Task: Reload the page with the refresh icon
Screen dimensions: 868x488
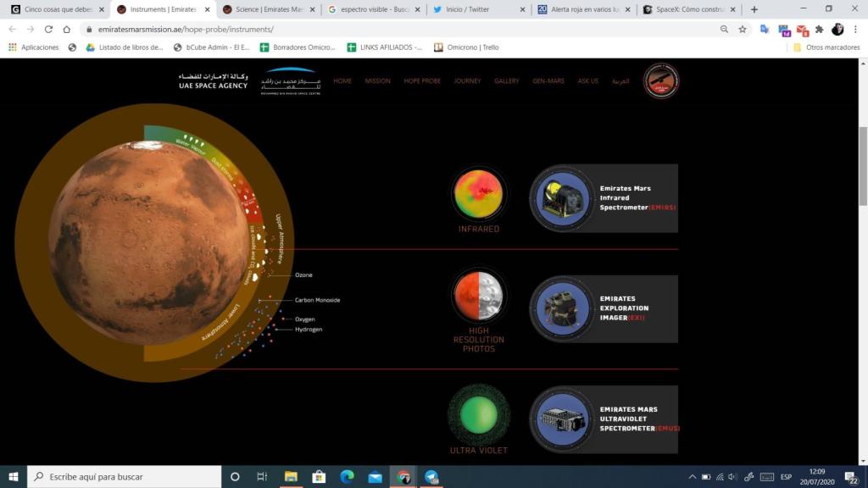Action: tap(48, 30)
